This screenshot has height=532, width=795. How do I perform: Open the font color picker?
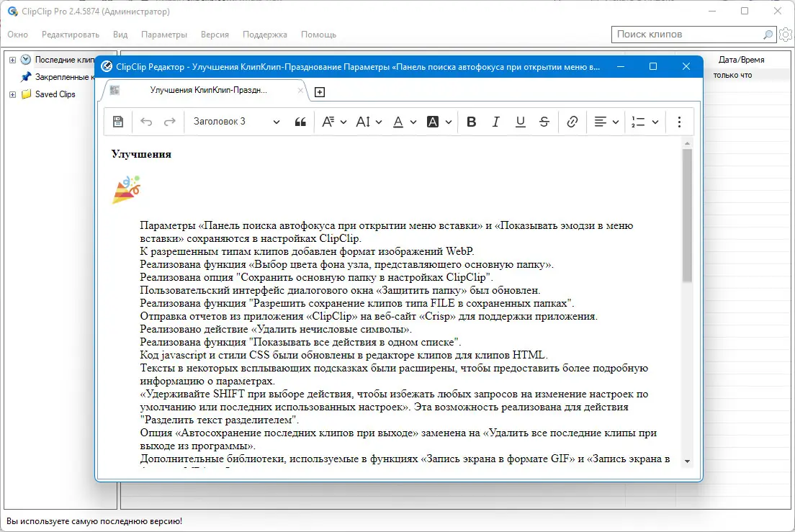click(x=405, y=122)
